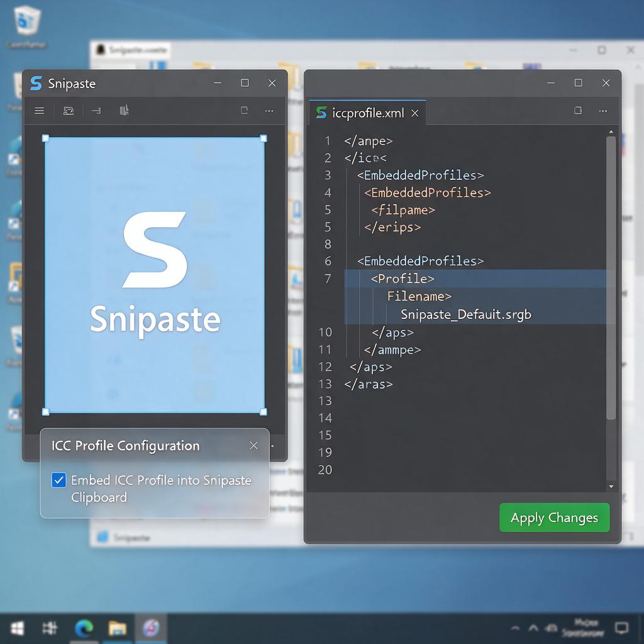This screenshot has width=644, height=644.
Task: Open File Explorer from the taskbar
Action: click(118, 628)
